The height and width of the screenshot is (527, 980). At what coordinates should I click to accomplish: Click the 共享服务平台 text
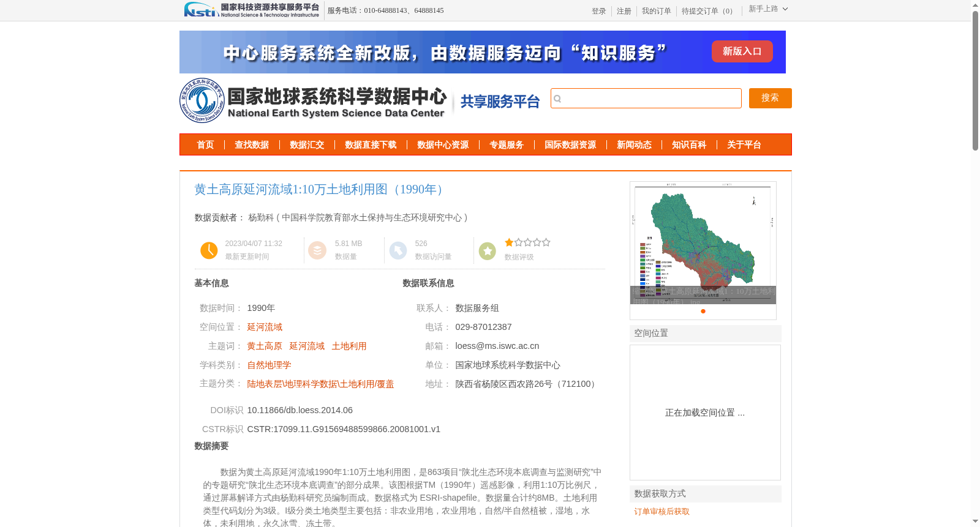[500, 102]
